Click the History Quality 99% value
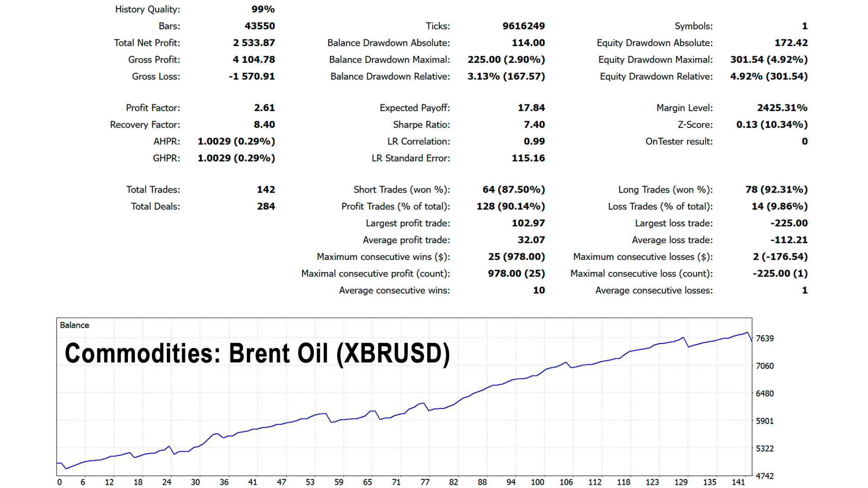 pyautogui.click(x=263, y=9)
